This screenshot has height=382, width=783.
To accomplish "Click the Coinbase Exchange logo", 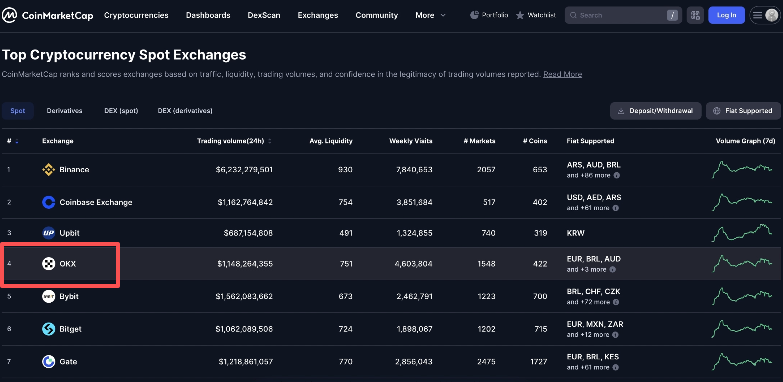I will click(48, 202).
